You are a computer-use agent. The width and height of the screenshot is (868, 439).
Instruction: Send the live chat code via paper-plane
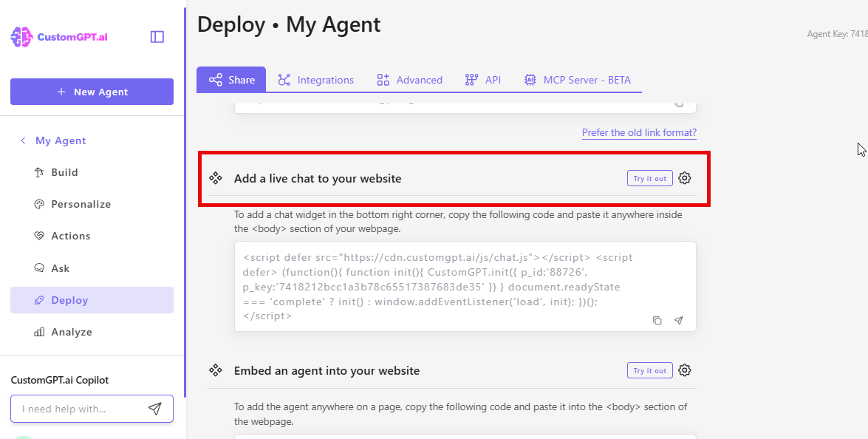pos(679,321)
